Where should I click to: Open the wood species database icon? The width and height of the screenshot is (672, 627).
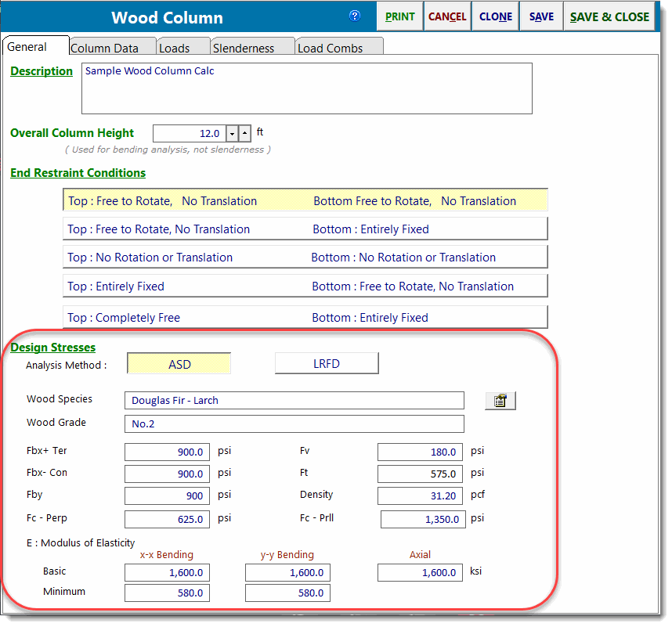500,401
